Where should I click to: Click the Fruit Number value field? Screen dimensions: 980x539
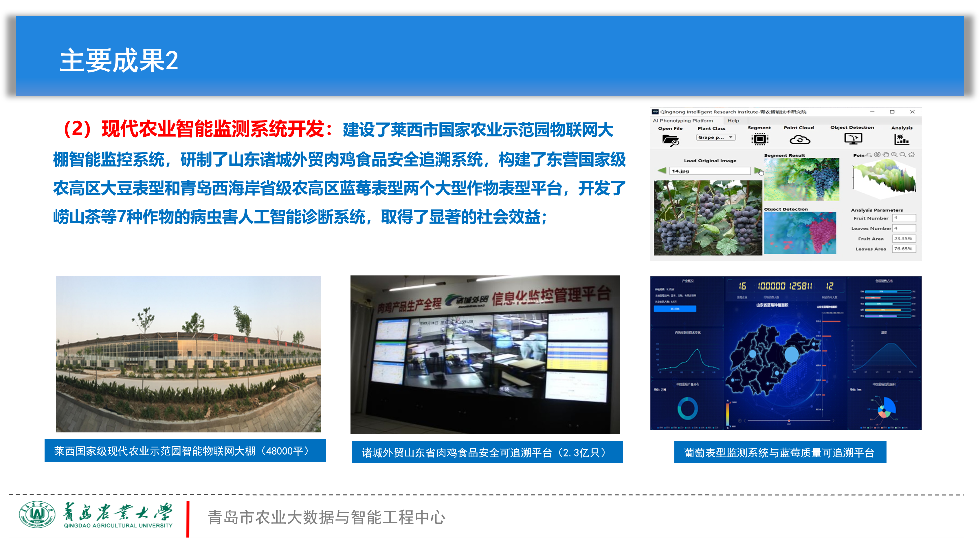click(x=904, y=218)
